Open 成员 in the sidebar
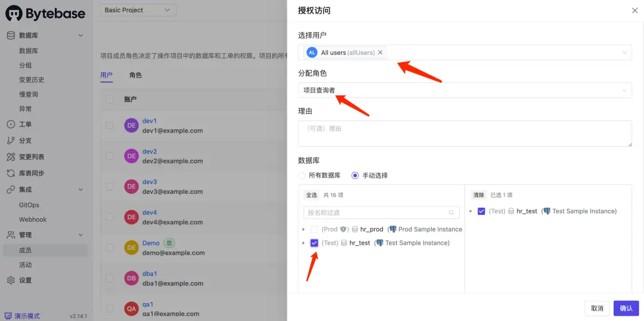 point(45,250)
